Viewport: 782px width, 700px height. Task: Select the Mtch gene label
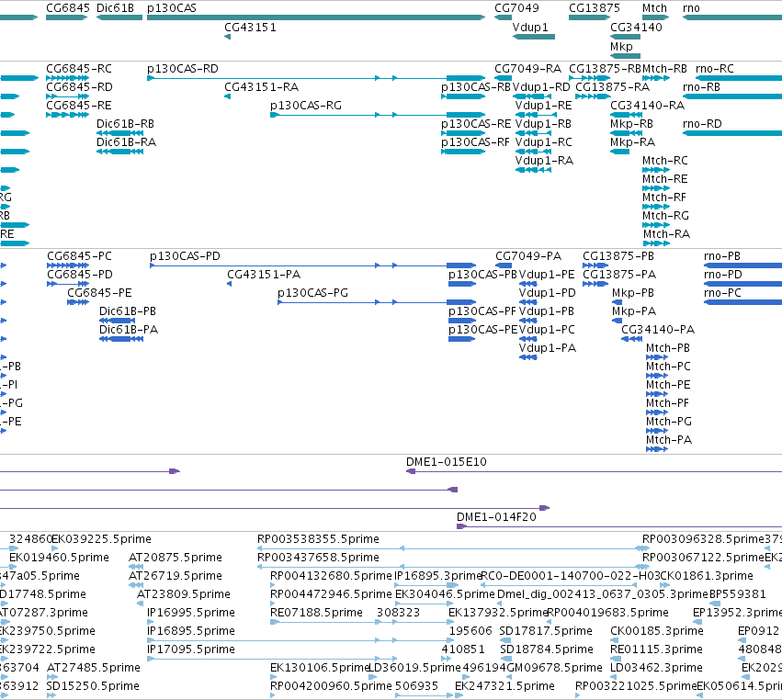pyautogui.click(x=654, y=8)
